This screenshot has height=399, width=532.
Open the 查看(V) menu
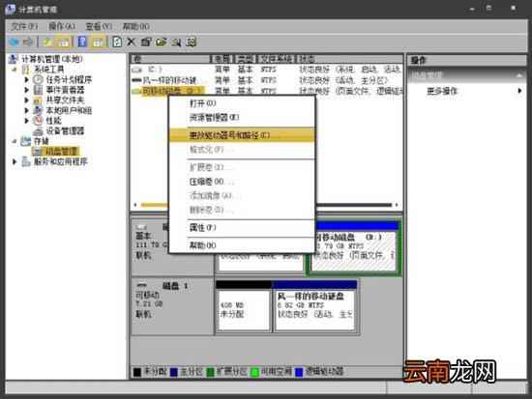(99, 26)
